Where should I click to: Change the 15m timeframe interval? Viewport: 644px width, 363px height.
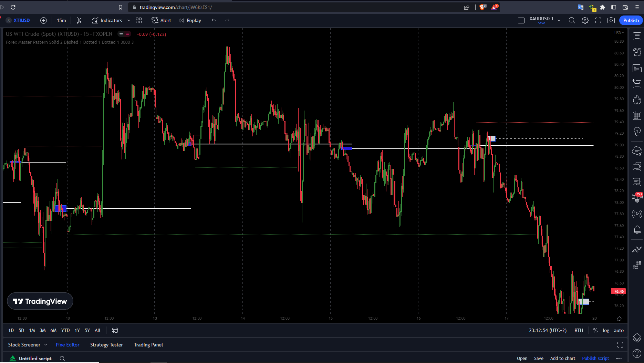[x=61, y=20]
